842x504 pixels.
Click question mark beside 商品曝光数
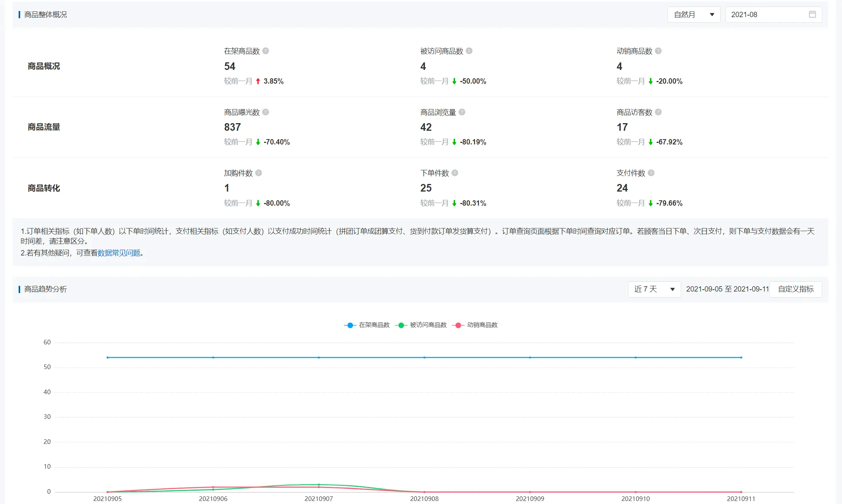pyautogui.click(x=265, y=112)
